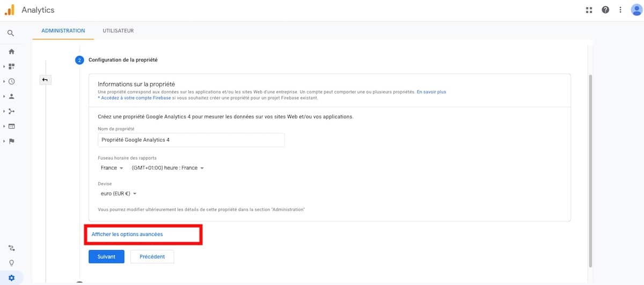Open the Home icon in left sidebar
This screenshot has width=644, height=285.
click(x=11, y=52)
